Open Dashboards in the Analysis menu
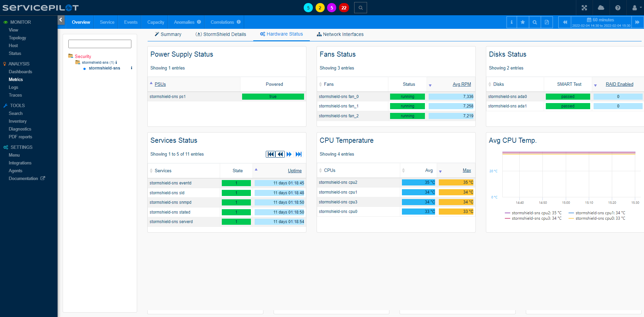This screenshot has width=644, height=317. pos(20,72)
